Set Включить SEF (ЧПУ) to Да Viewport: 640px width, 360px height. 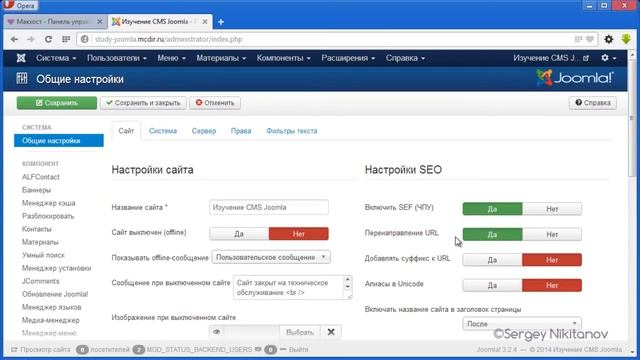point(492,209)
